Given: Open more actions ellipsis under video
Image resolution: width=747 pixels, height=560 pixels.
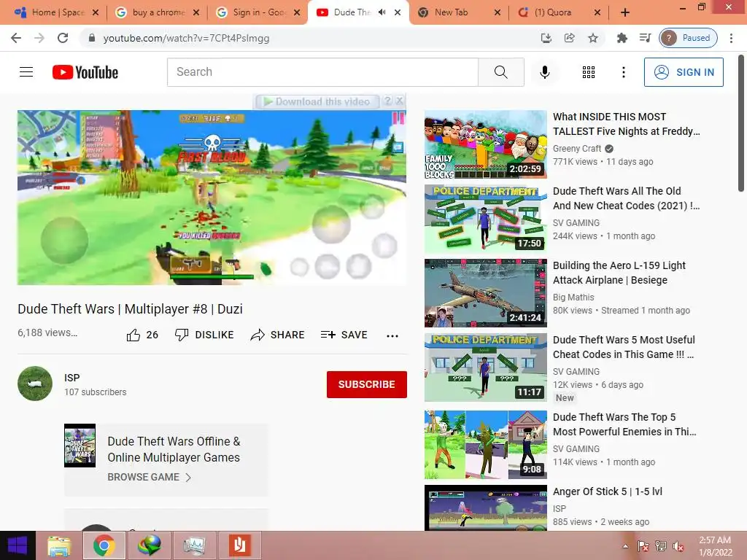Looking at the screenshot, I should point(392,335).
